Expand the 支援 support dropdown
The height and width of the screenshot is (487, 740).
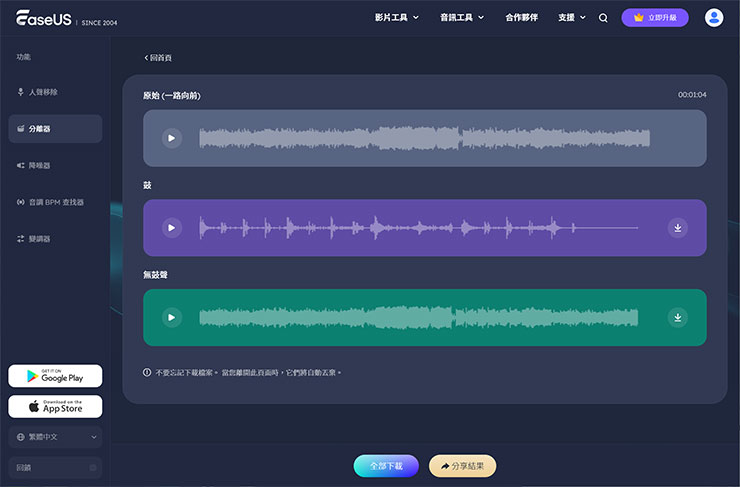pos(572,18)
